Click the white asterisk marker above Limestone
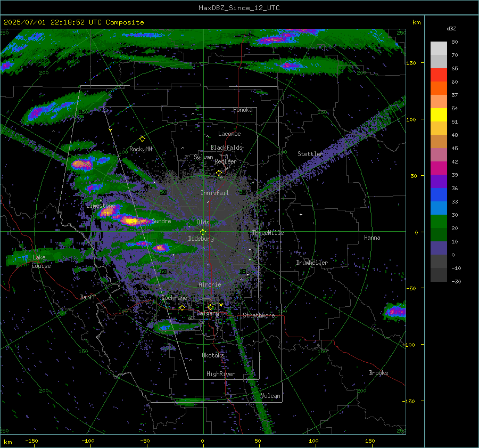 (x=101, y=201)
